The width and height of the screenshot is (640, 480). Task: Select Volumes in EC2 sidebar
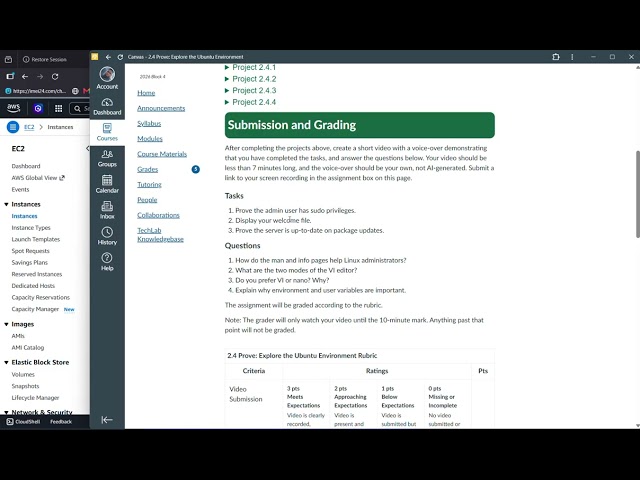pyautogui.click(x=23, y=374)
